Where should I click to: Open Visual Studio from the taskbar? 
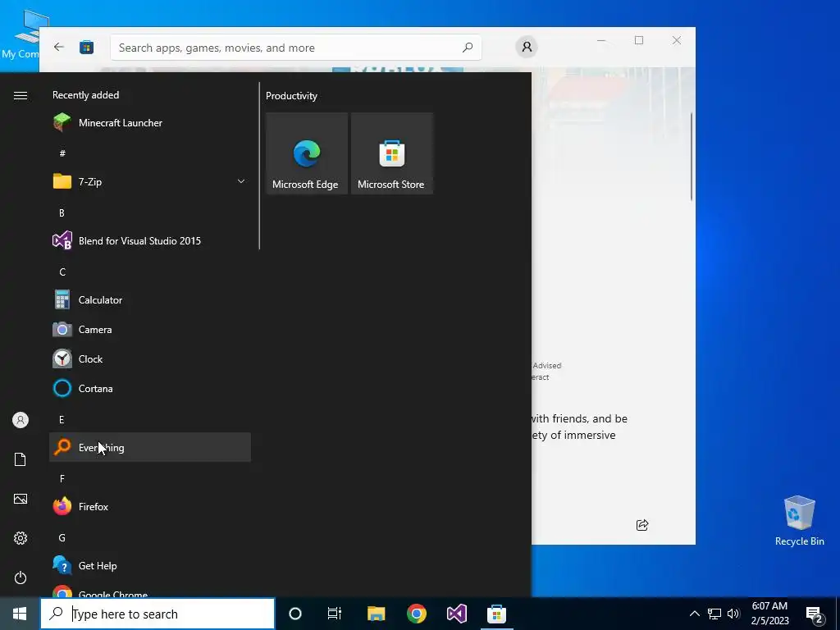tap(456, 614)
